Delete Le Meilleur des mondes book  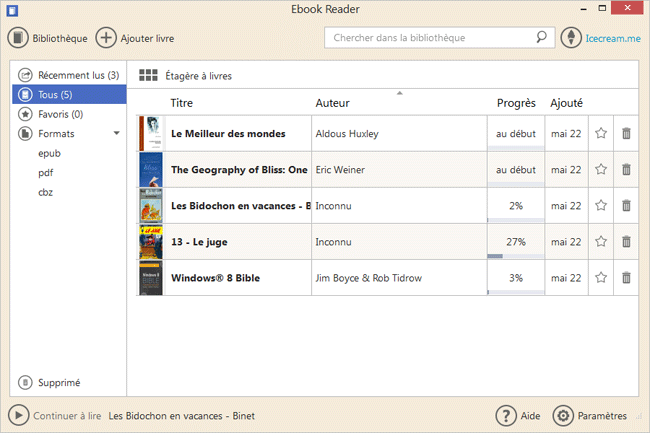pyautogui.click(x=626, y=133)
